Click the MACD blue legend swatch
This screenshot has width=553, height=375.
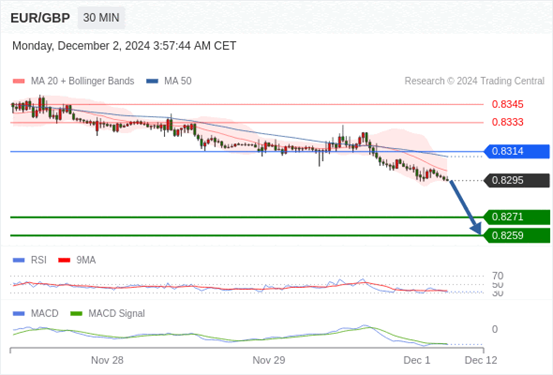pos(19,313)
